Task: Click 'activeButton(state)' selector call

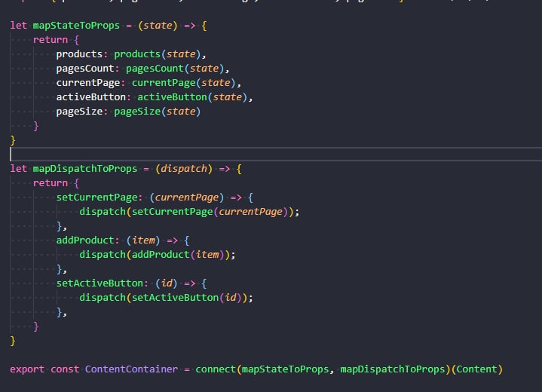Action: click(192, 97)
